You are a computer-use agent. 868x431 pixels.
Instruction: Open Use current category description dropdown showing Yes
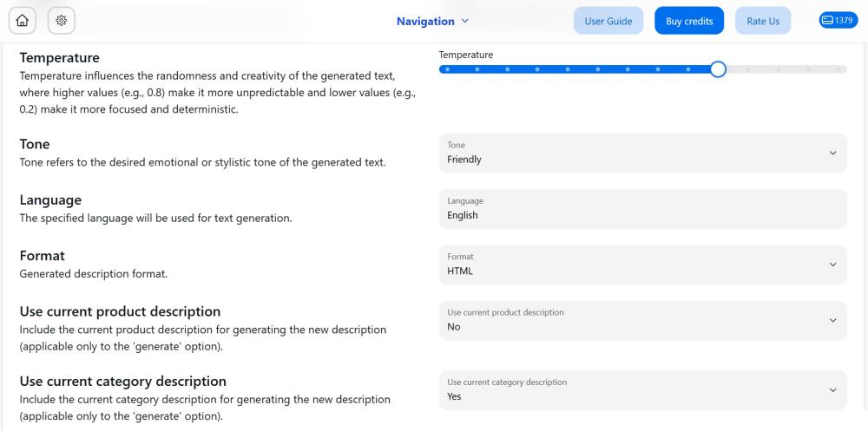click(642, 390)
